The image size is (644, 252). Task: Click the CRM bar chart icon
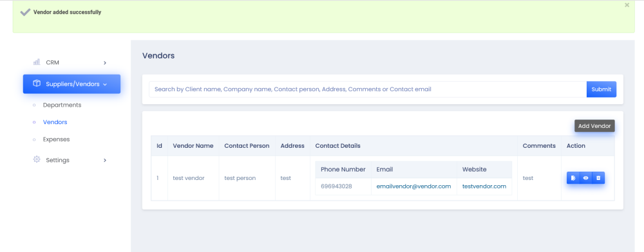pyautogui.click(x=37, y=62)
